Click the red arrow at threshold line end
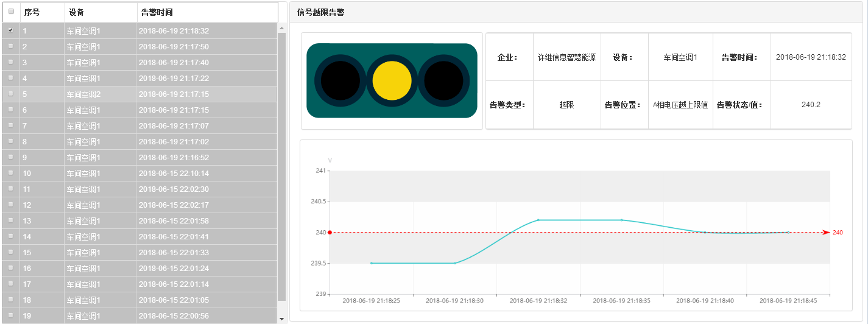The width and height of the screenshot is (868, 324). [x=825, y=232]
